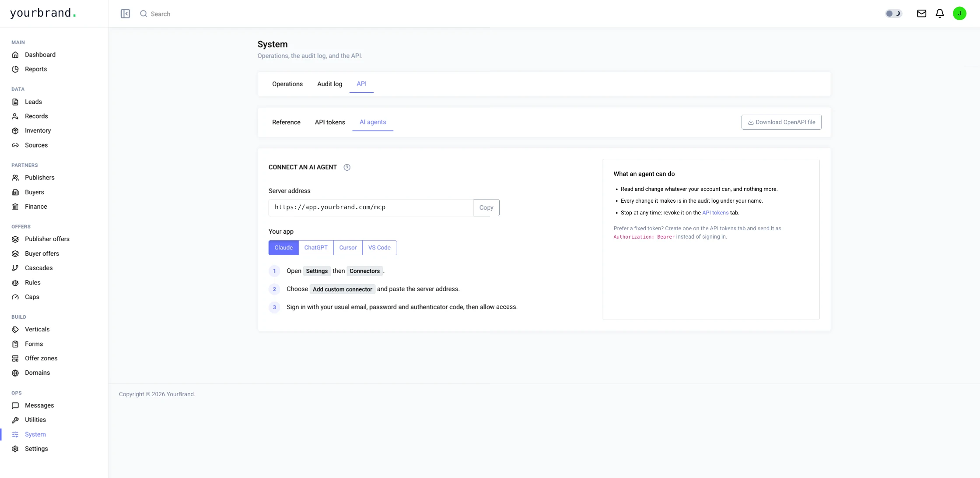
Task: Select ChatGPT as your app
Action: coord(316,248)
